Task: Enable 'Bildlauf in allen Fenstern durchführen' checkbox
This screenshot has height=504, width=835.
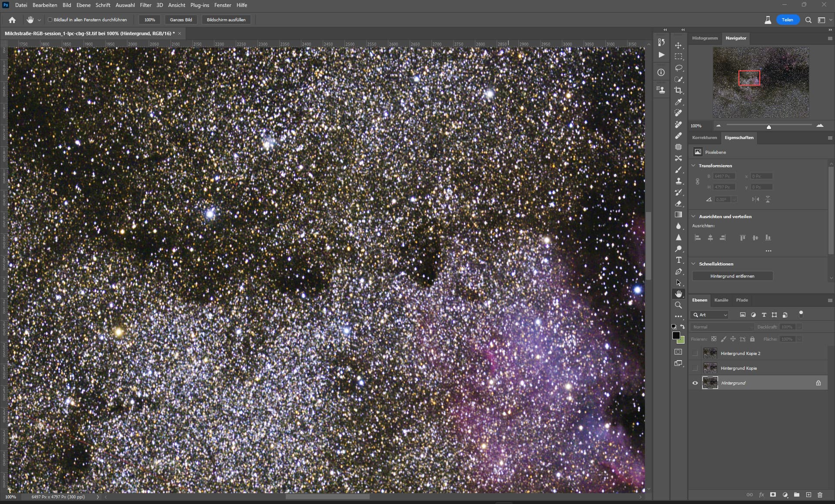Action: tap(50, 20)
